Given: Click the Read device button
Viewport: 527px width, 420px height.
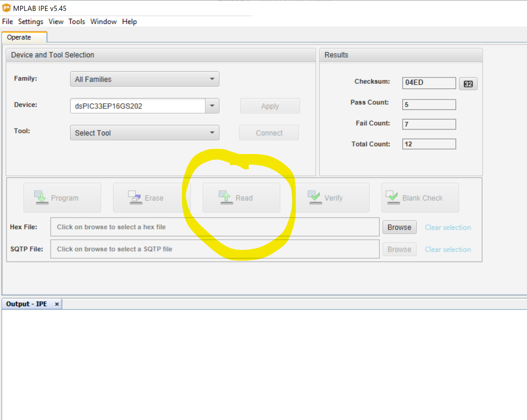Looking at the screenshot, I should pos(241,198).
